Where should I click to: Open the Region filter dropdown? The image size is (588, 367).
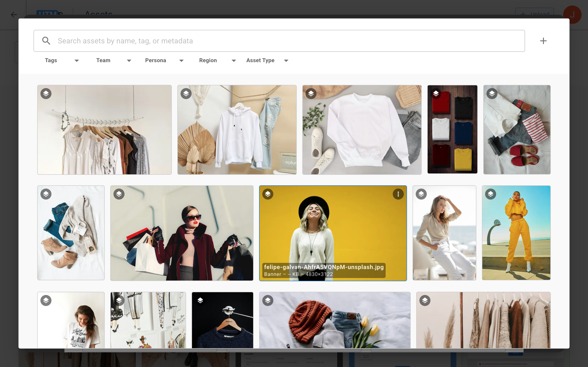tap(218, 60)
